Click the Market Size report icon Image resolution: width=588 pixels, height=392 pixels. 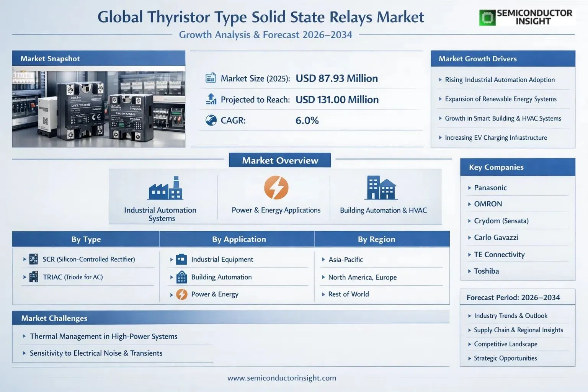(x=211, y=78)
